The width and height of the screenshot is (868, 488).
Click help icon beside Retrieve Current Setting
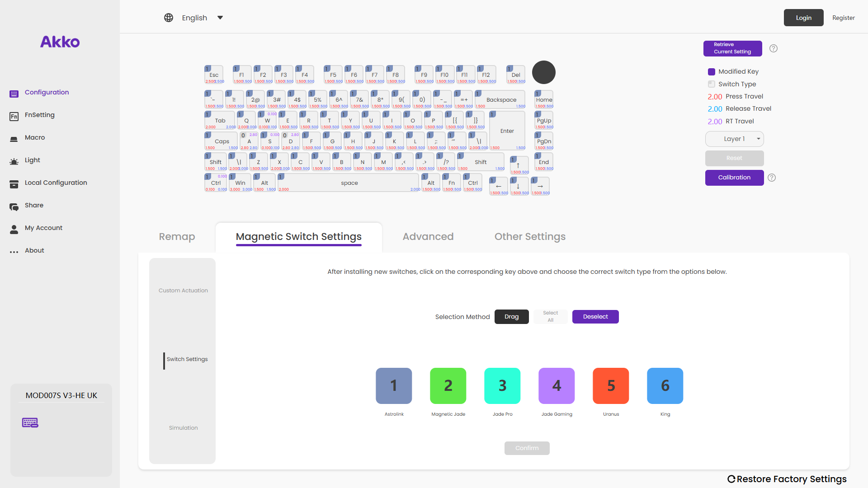774,48
